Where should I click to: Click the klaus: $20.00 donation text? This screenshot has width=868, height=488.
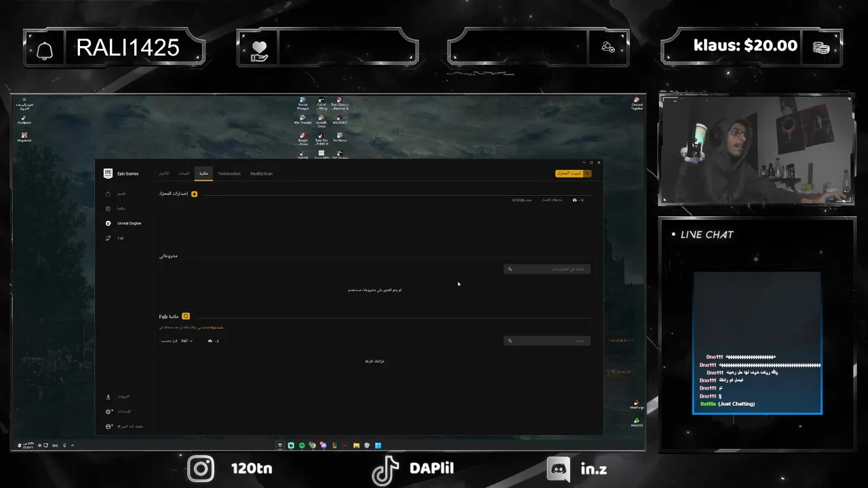[x=745, y=45]
